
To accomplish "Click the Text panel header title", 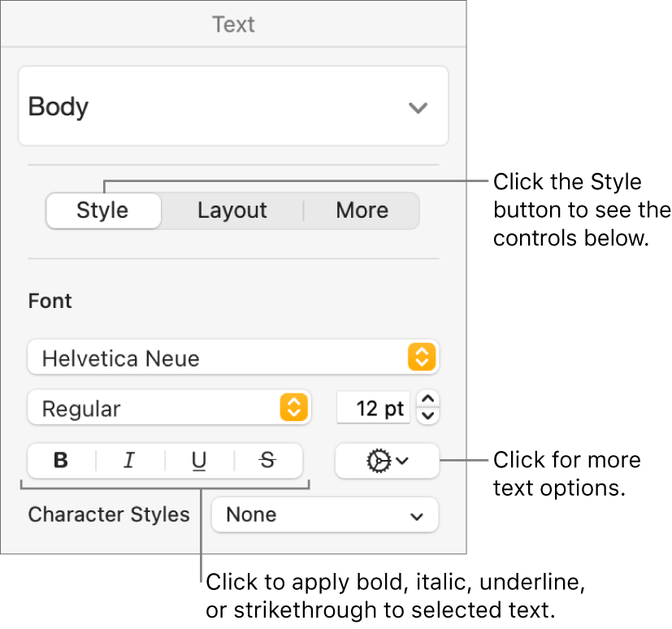I will pos(233,24).
